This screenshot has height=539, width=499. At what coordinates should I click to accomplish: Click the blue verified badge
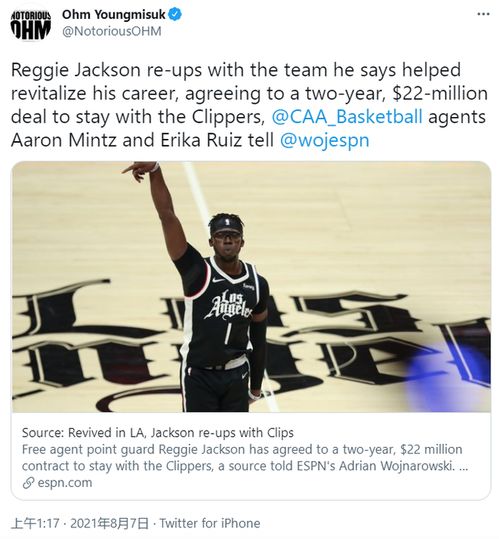tap(176, 15)
